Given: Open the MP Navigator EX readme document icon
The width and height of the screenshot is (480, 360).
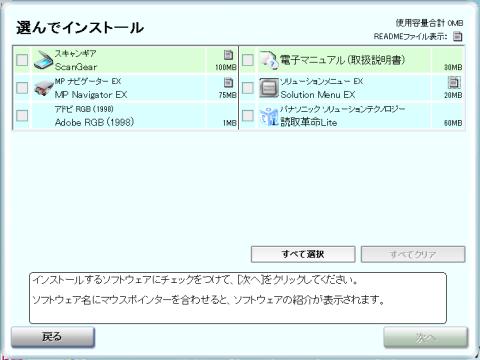Looking at the screenshot, I should pyautogui.click(x=228, y=82).
